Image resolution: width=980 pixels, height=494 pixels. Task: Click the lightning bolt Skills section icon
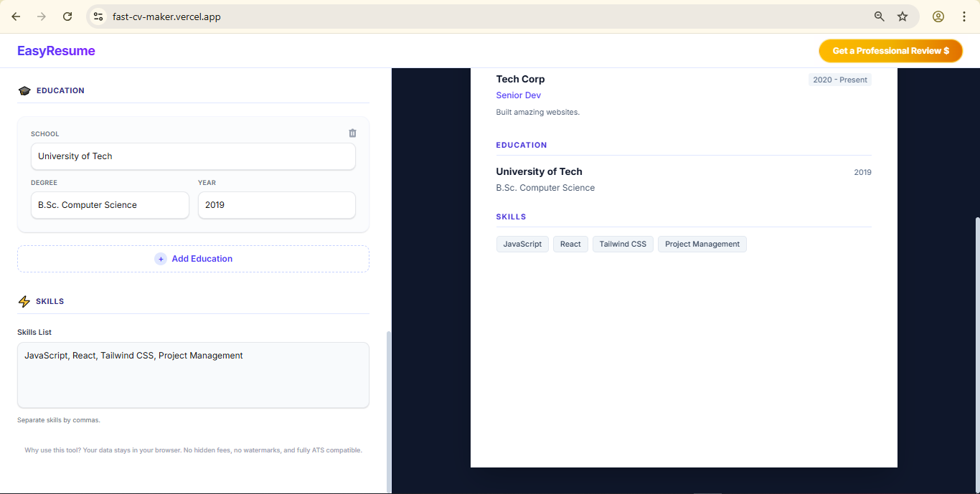click(24, 301)
